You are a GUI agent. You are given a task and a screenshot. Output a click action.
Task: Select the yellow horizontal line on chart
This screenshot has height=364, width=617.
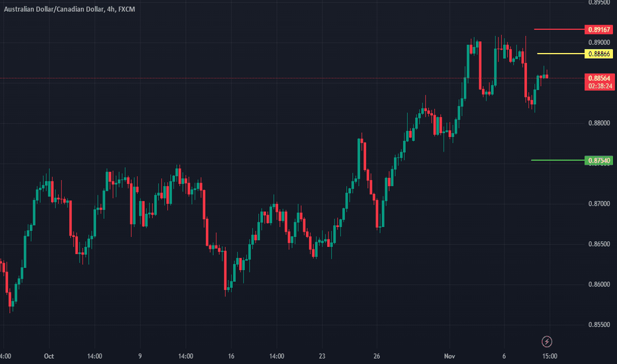click(x=561, y=54)
